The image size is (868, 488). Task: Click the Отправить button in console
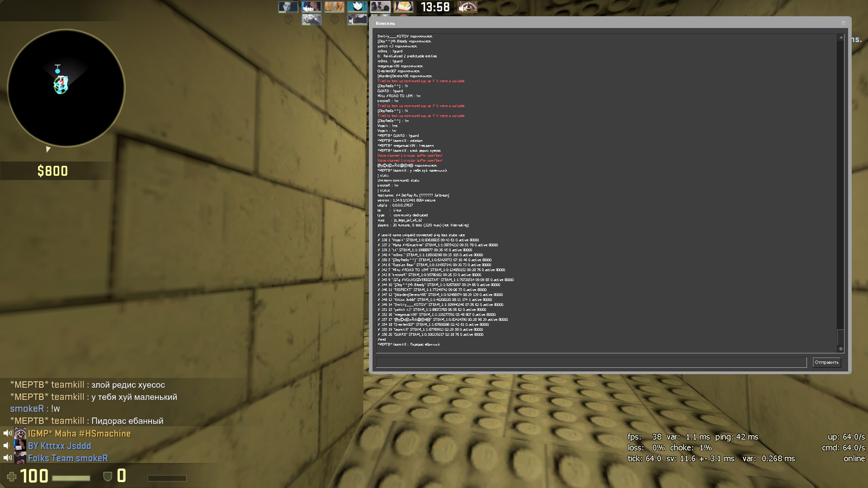(x=826, y=362)
